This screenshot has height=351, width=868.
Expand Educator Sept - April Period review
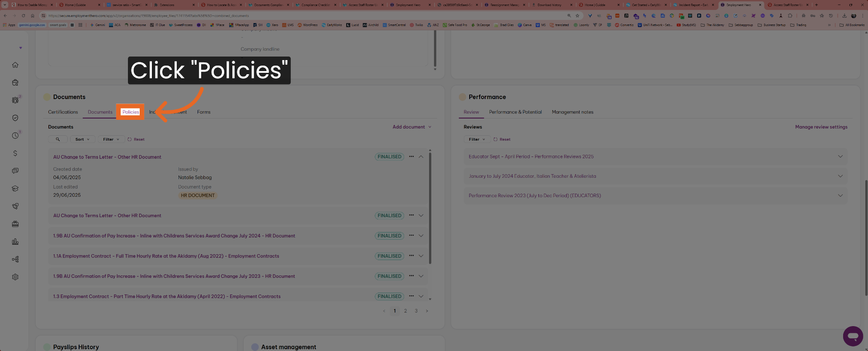(840, 157)
